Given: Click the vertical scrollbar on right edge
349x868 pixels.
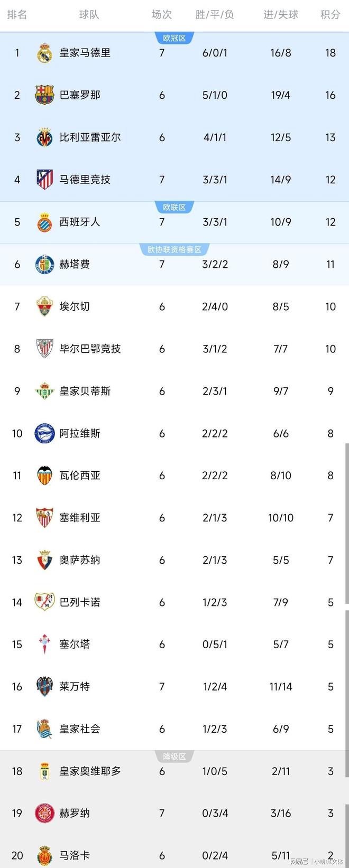Looking at the screenshot, I should point(347,523).
